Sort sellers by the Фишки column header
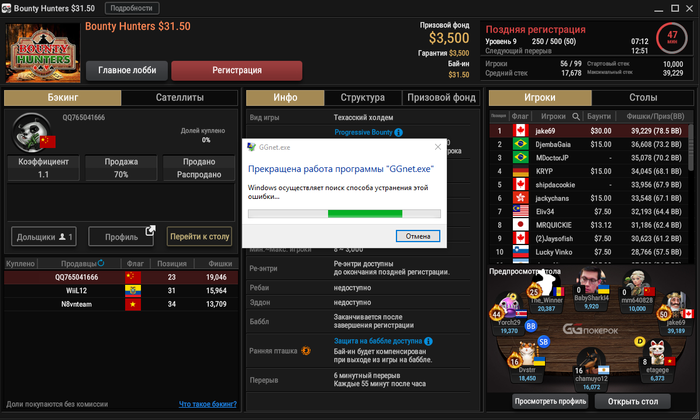The height and width of the screenshot is (420, 700). pyautogui.click(x=220, y=263)
